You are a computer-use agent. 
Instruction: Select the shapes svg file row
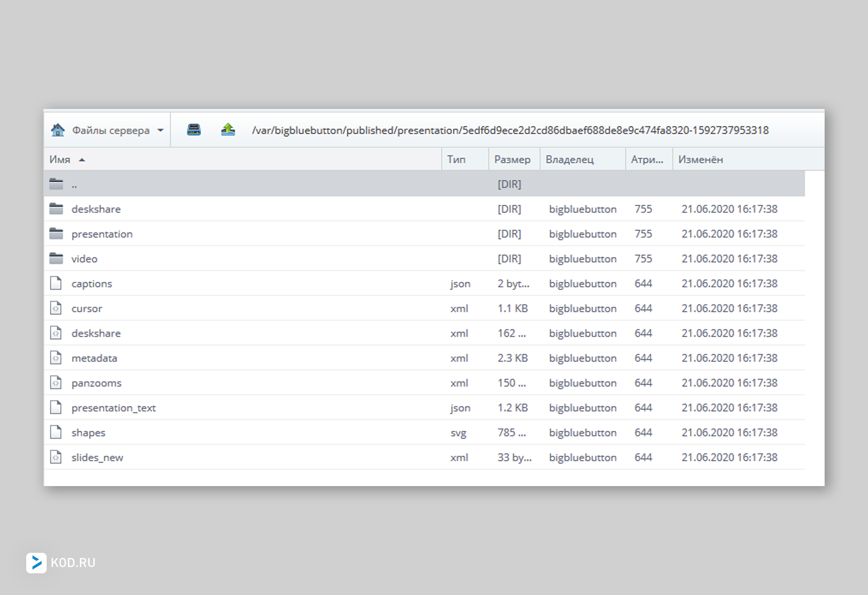88,432
